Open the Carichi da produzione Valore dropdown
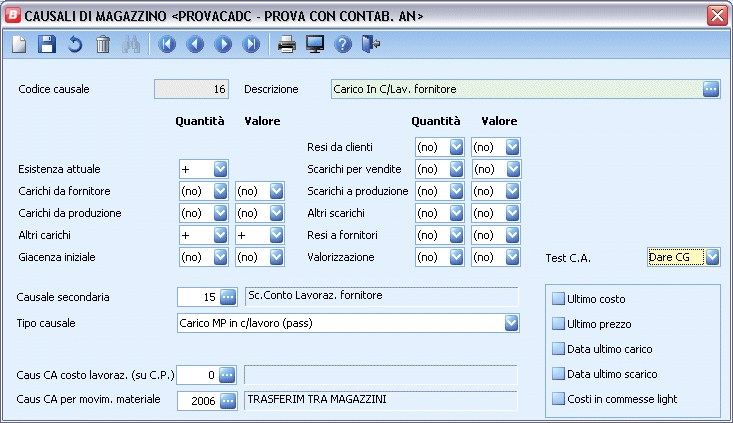Image resolution: width=733 pixels, height=423 pixels. pos(276,213)
